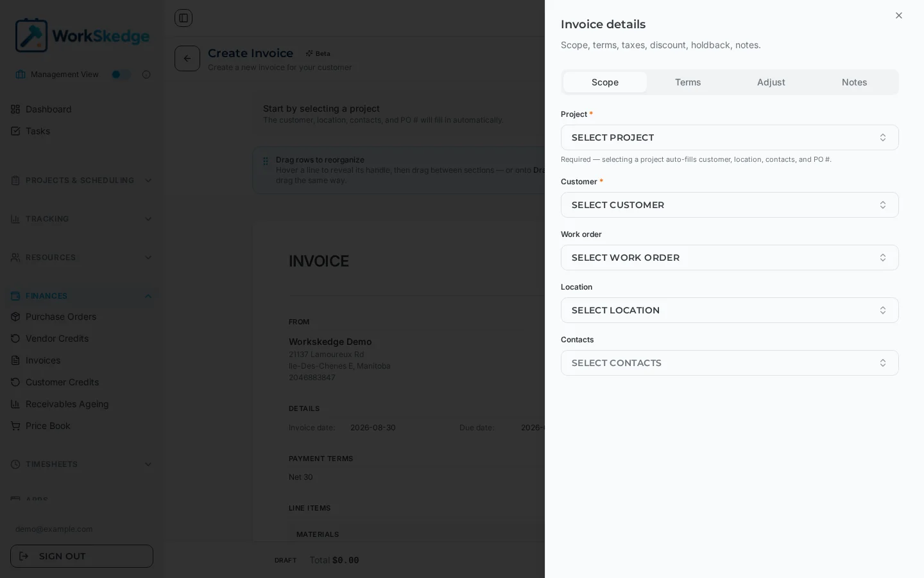This screenshot has height=578, width=924.
Task: Click the Management View building icon
Action: [21, 74]
